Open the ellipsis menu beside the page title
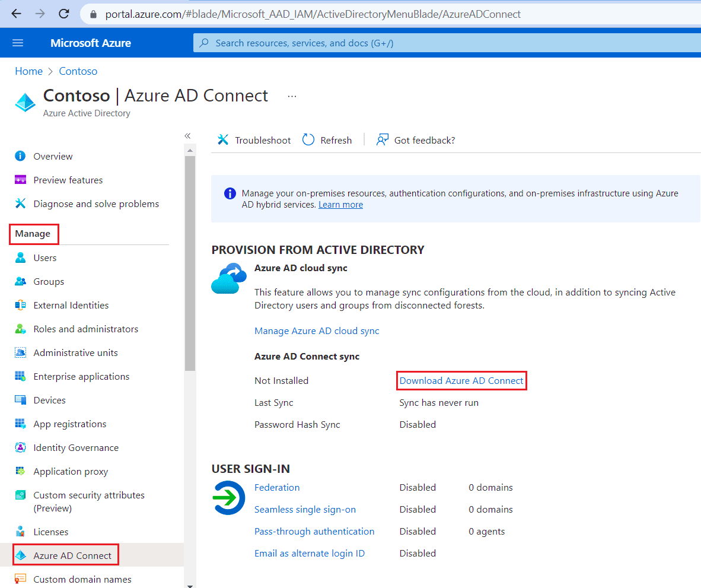The image size is (701, 588). [291, 96]
